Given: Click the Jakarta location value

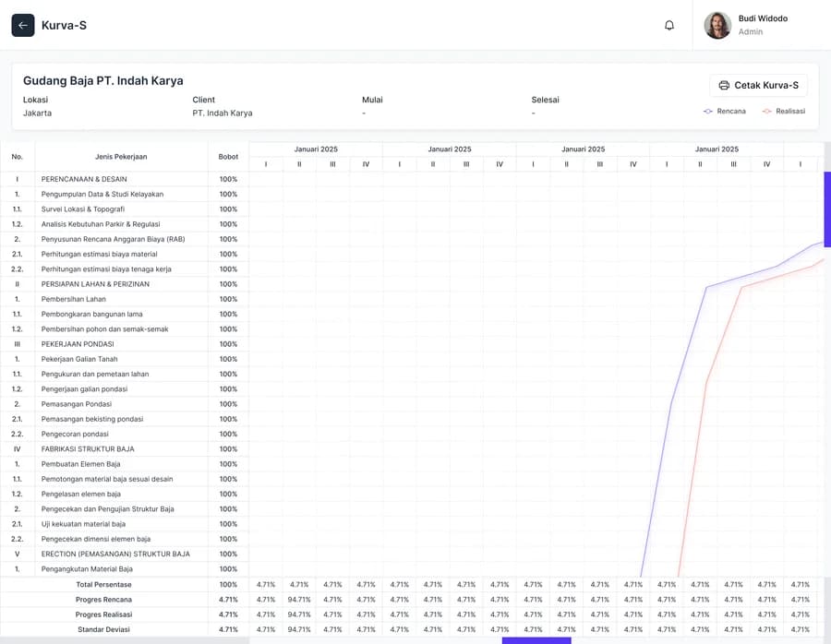Looking at the screenshot, I should [37, 113].
